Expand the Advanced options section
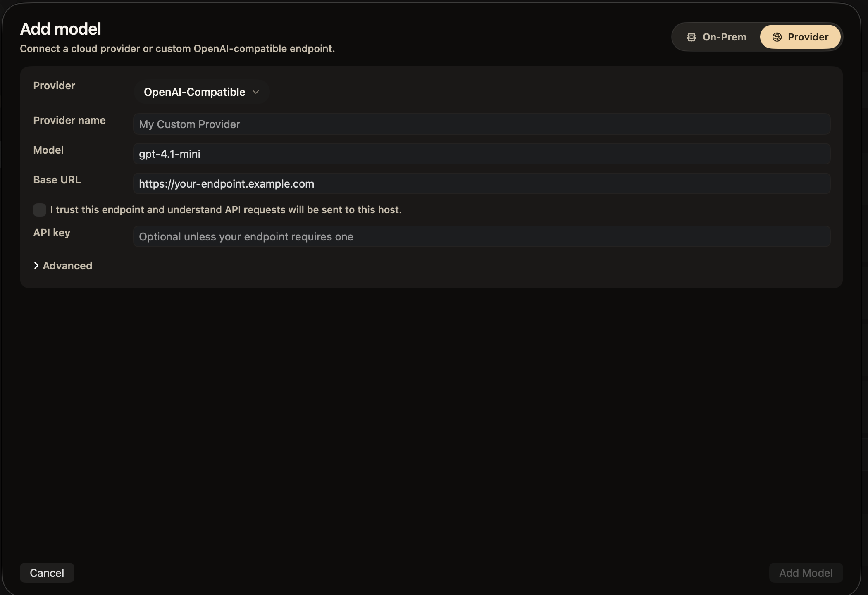The height and width of the screenshot is (595, 868). 63,265
